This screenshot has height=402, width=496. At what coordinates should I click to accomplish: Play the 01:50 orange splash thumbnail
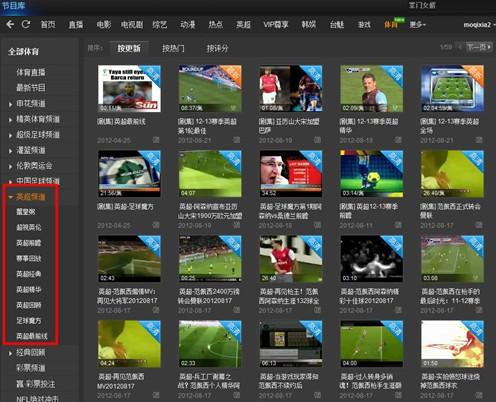[x=452, y=344]
